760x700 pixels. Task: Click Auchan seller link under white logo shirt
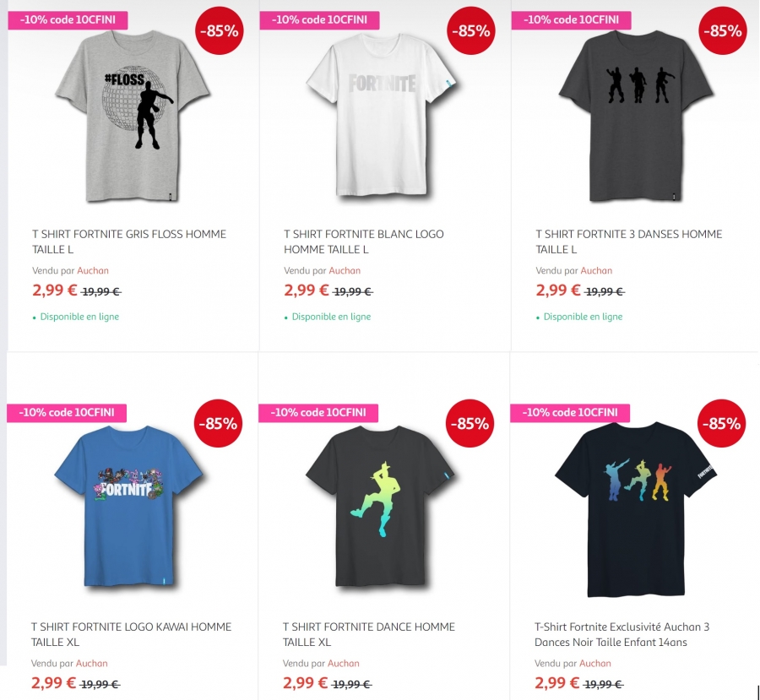click(x=345, y=270)
